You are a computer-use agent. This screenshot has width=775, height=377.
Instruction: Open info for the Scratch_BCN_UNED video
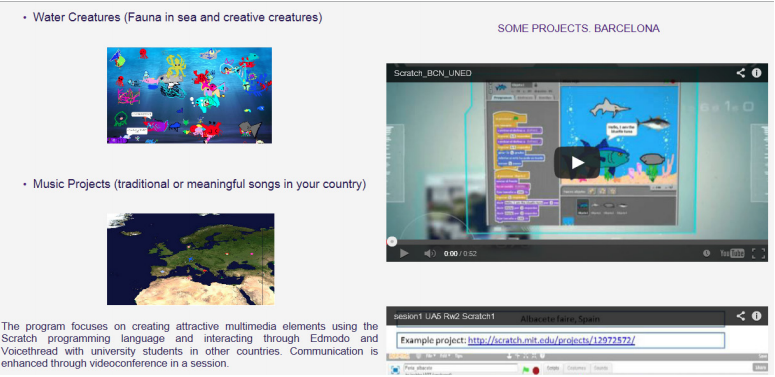tap(757, 73)
